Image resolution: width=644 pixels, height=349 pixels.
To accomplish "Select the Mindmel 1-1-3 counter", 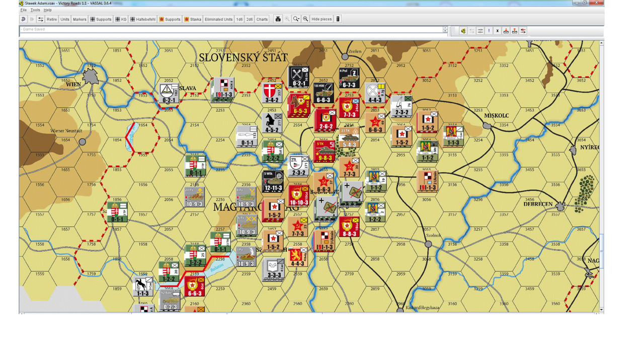I will (453, 135).
